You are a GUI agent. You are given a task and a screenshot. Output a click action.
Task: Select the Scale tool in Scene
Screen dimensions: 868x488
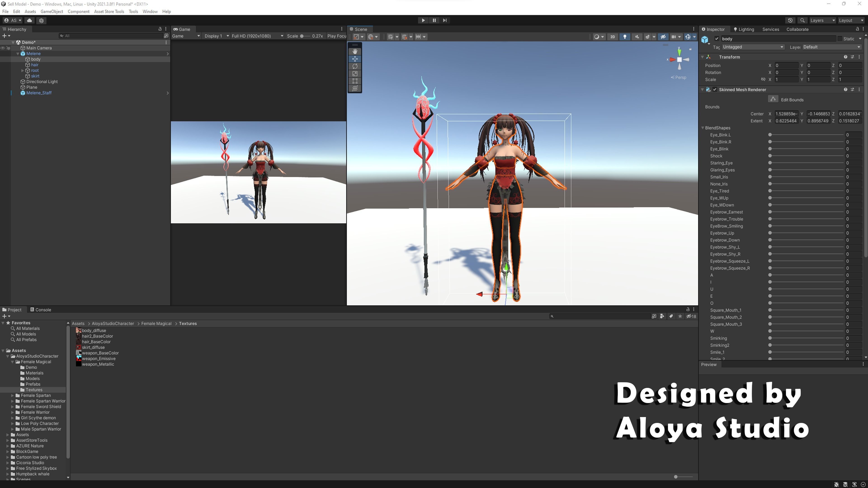click(x=355, y=73)
